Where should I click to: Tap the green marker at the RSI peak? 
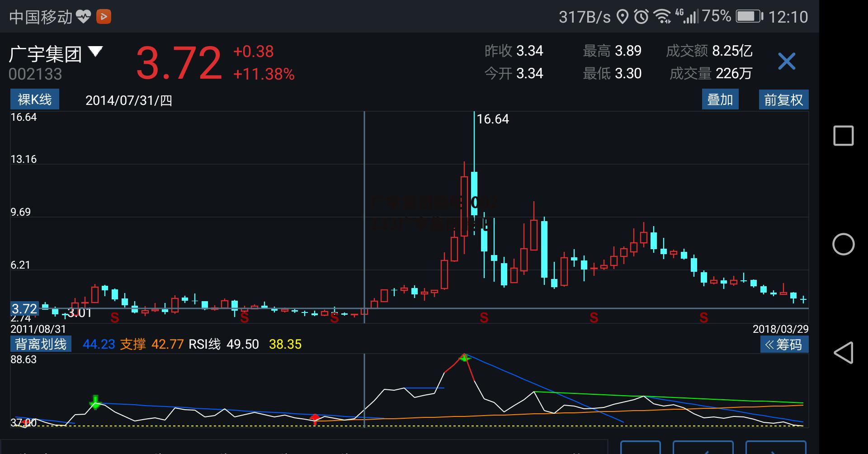point(464,358)
